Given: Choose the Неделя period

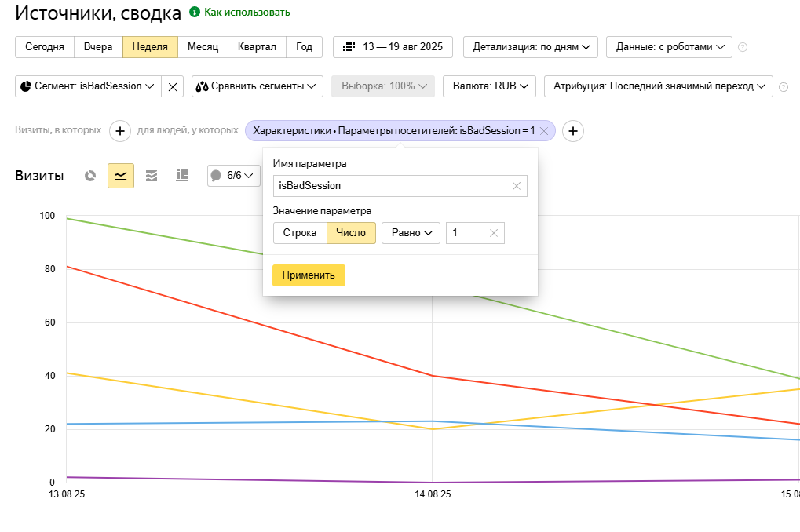Looking at the screenshot, I should 150,47.
